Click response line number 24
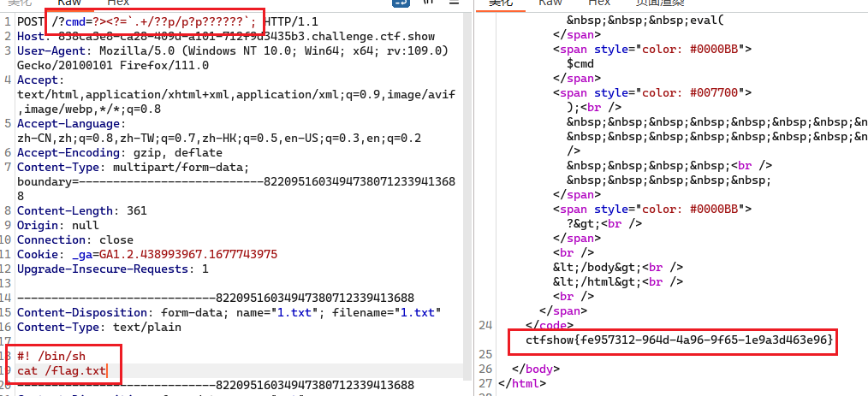Screen dimensions: 868x396 pyautogui.click(x=485, y=325)
